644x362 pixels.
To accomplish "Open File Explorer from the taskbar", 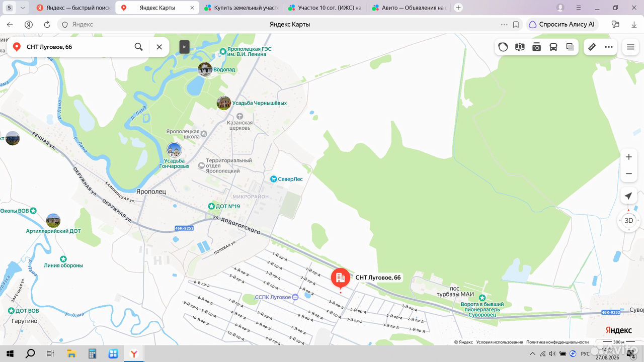I will [71, 353].
